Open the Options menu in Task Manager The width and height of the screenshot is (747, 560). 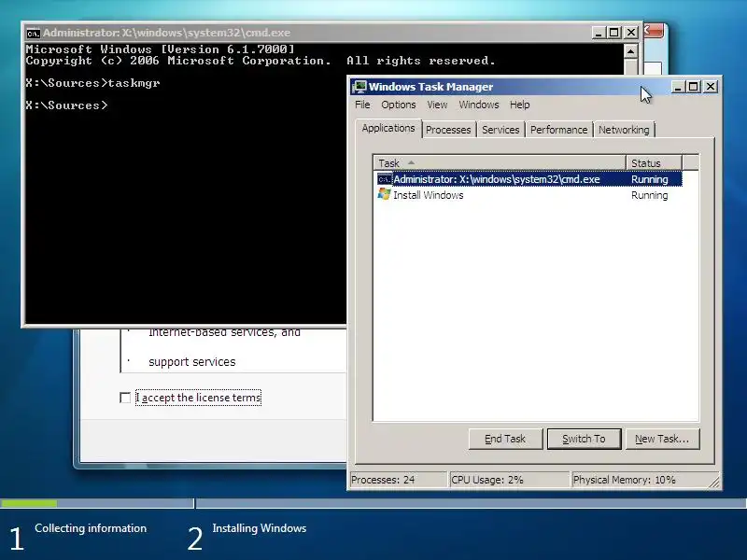(x=399, y=105)
